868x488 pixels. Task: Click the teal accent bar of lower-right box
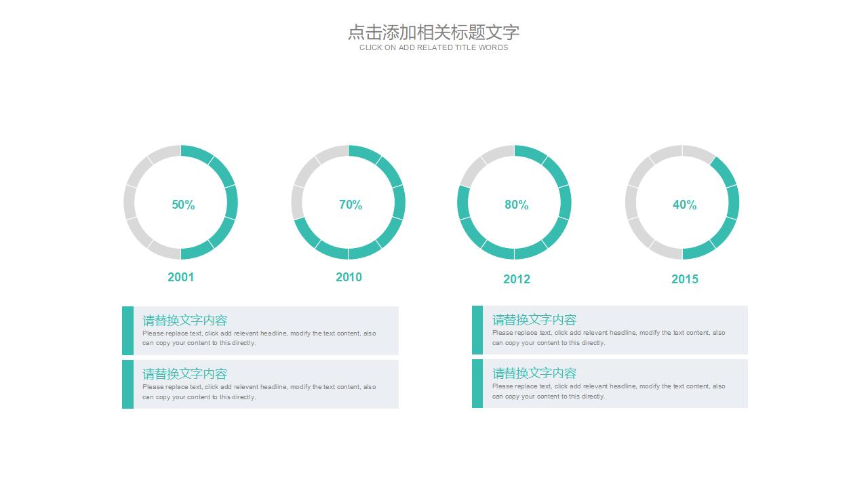[477, 384]
